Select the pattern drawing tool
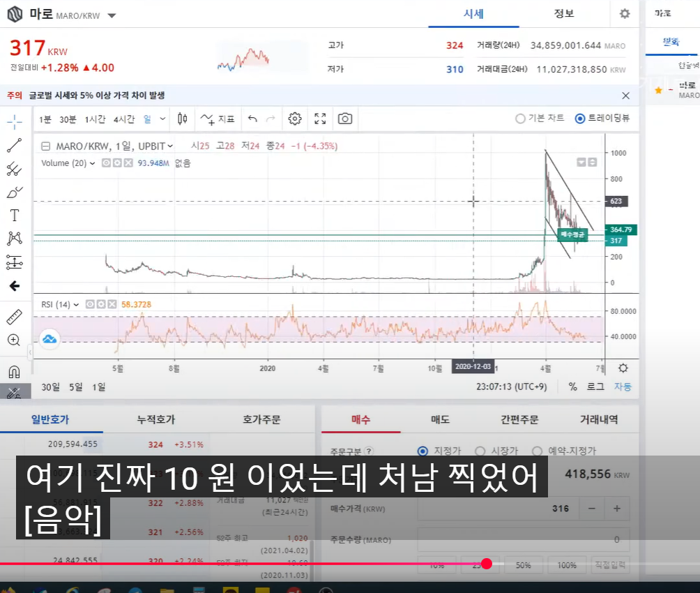The image size is (700, 593). tap(14, 238)
